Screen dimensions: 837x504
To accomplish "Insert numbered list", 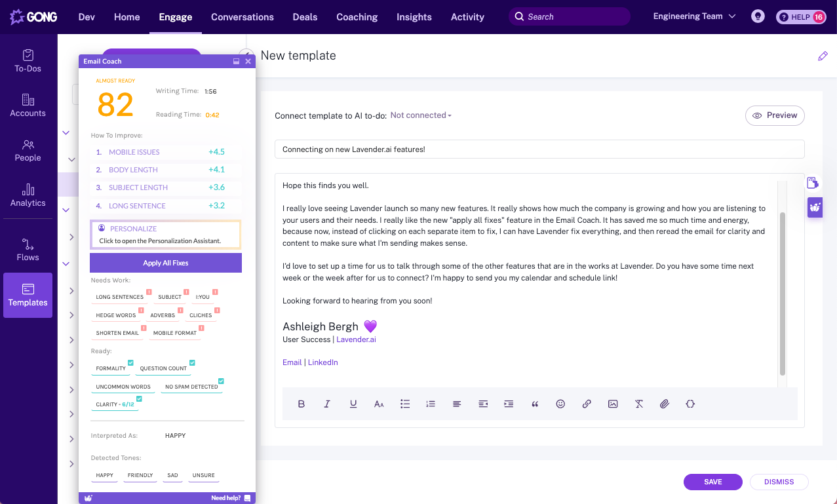I will [431, 404].
